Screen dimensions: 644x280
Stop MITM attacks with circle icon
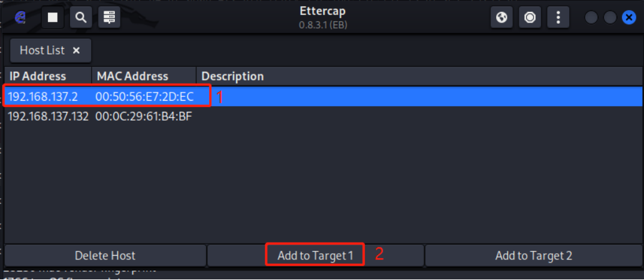point(530,17)
